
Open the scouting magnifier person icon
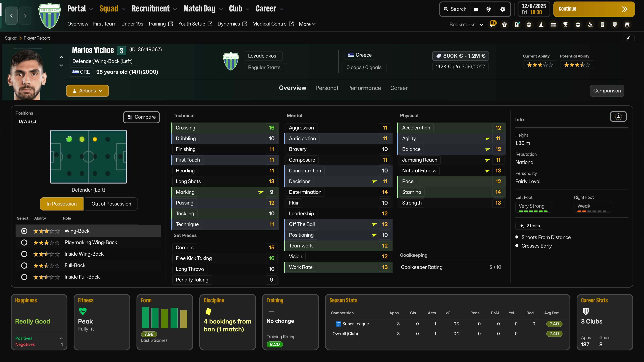590,24
